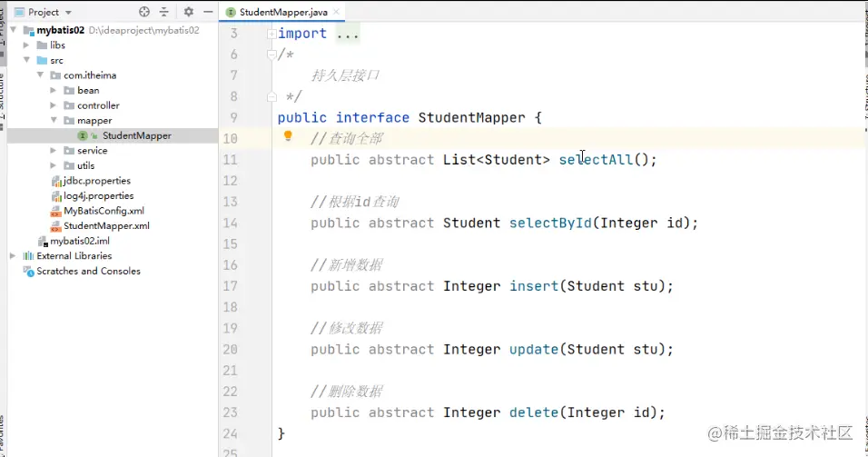Click the StudentMapper interface icon in tree

(x=83, y=135)
